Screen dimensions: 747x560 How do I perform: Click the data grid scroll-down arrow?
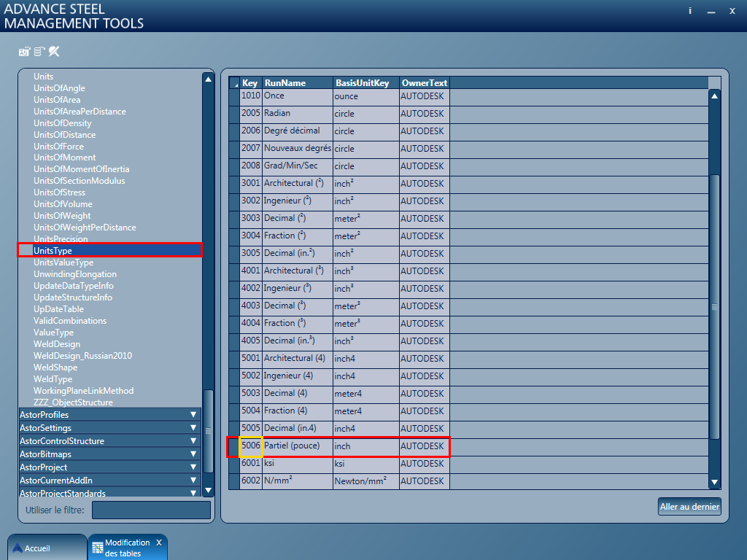tap(715, 483)
